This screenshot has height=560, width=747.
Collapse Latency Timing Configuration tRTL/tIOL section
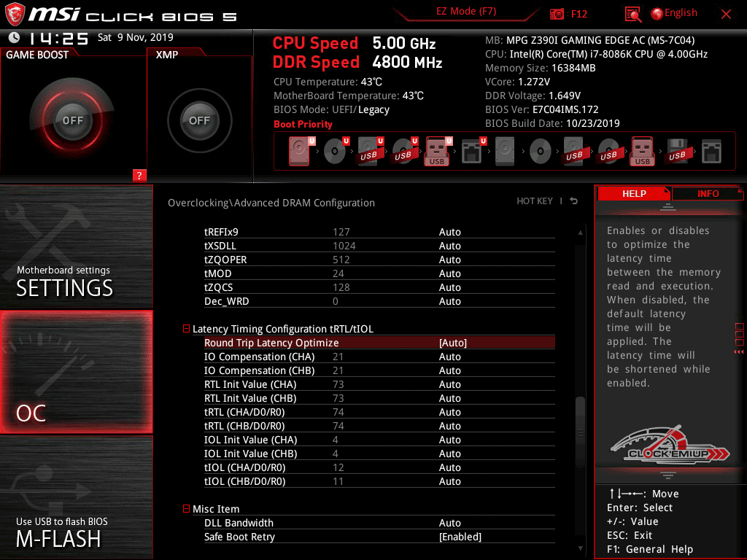[x=187, y=329]
